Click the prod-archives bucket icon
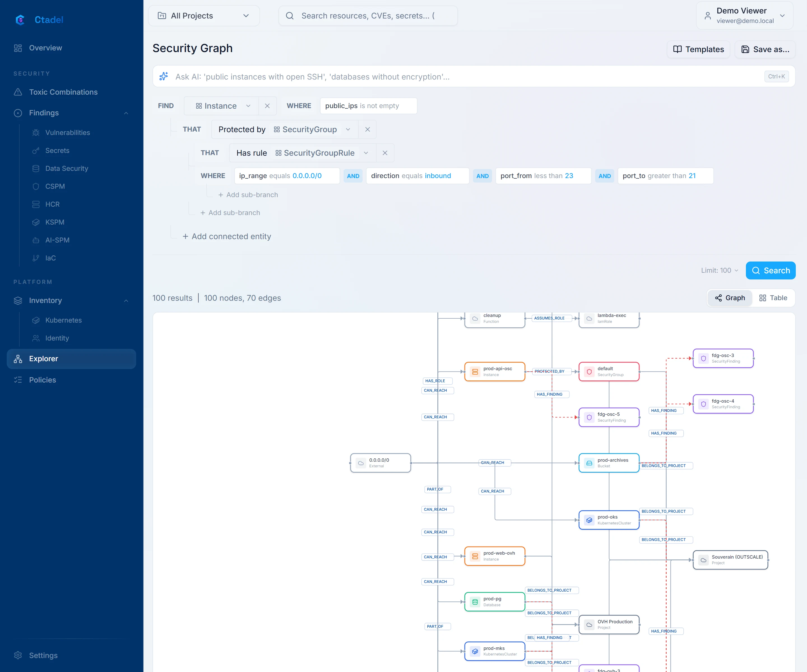 pyautogui.click(x=589, y=463)
